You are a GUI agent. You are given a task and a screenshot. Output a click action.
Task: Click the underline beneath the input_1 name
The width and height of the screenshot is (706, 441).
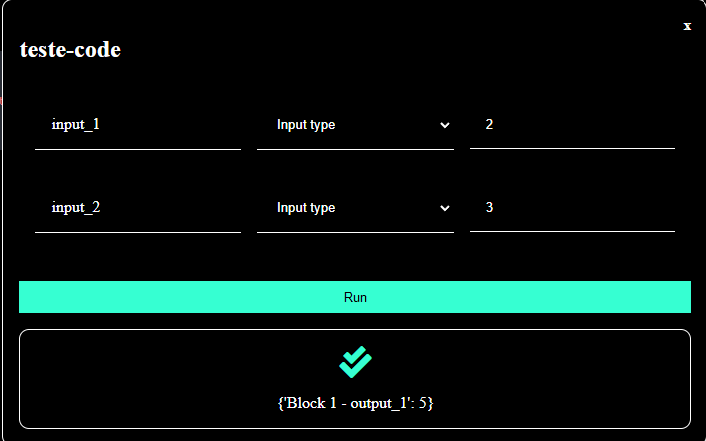pos(138,149)
